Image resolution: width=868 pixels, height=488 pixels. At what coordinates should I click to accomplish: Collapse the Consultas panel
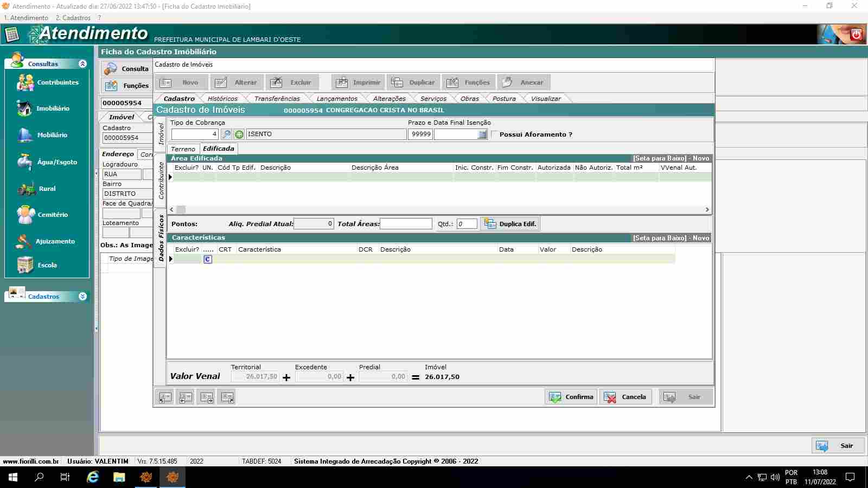tap(82, 64)
